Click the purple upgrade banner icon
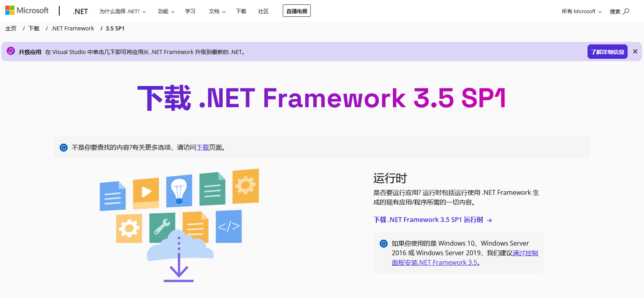This screenshot has height=298, width=644. pyautogui.click(x=11, y=51)
